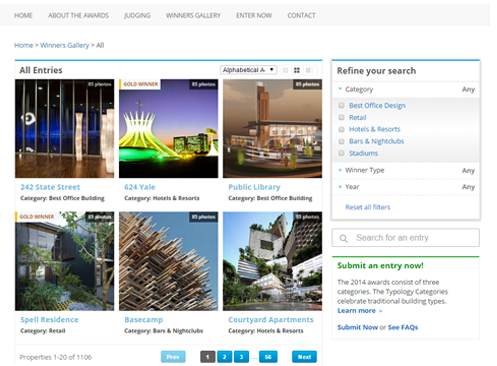
Task: Open the Alphabetical sort dropdown
Action: point(248,70)
